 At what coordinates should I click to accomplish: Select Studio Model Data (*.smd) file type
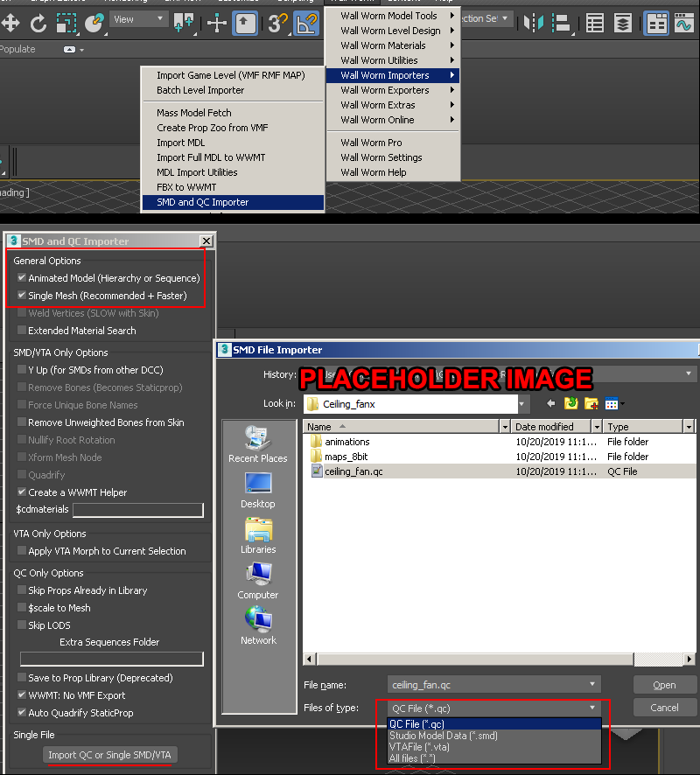click(494, 736)
